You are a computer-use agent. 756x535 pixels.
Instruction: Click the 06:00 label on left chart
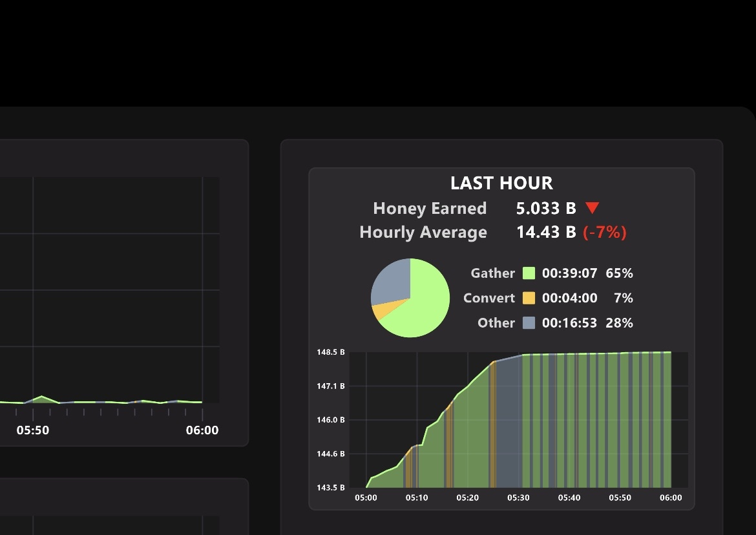202,430
